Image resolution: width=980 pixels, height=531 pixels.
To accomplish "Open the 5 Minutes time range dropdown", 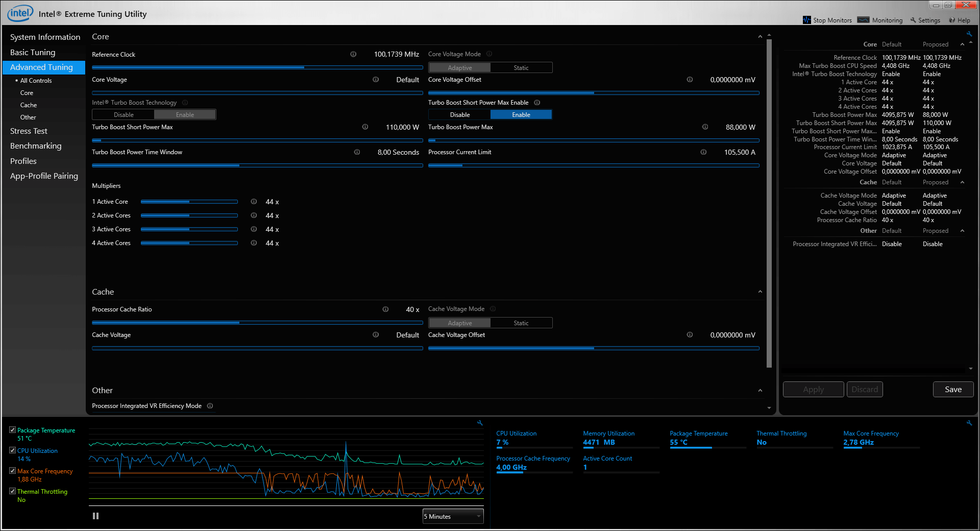I will pyautogui.click(x=453, y=517).
